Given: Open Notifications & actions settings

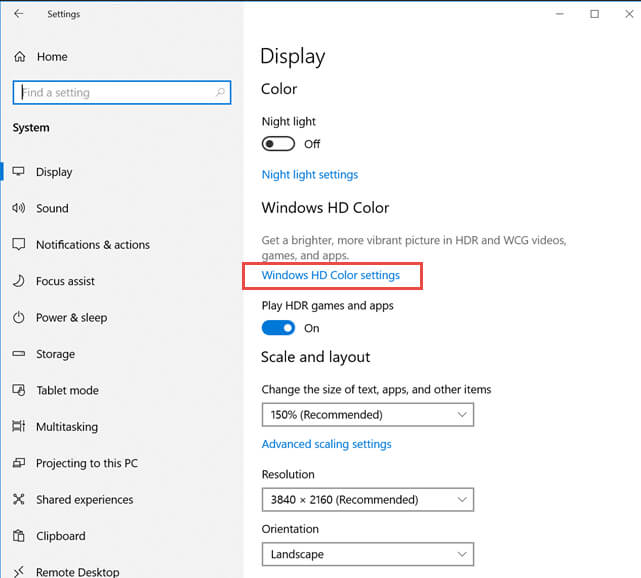Looking at the screenshot, I should (x=93, y=244).
